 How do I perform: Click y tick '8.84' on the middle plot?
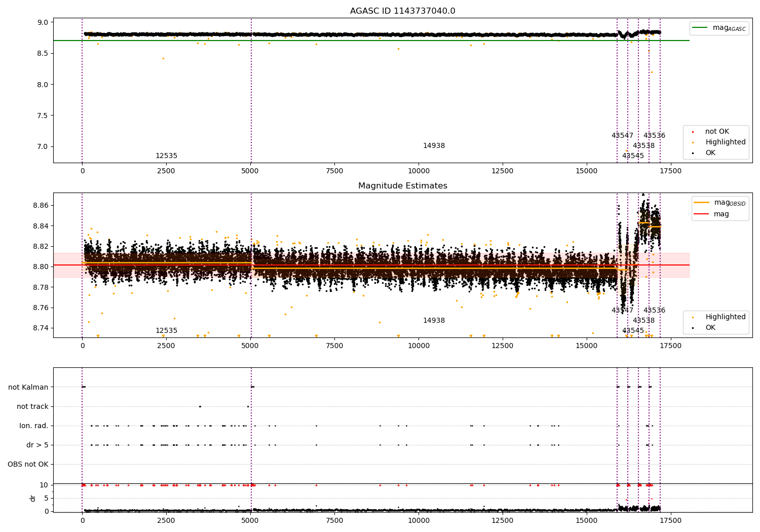(41, 226)
